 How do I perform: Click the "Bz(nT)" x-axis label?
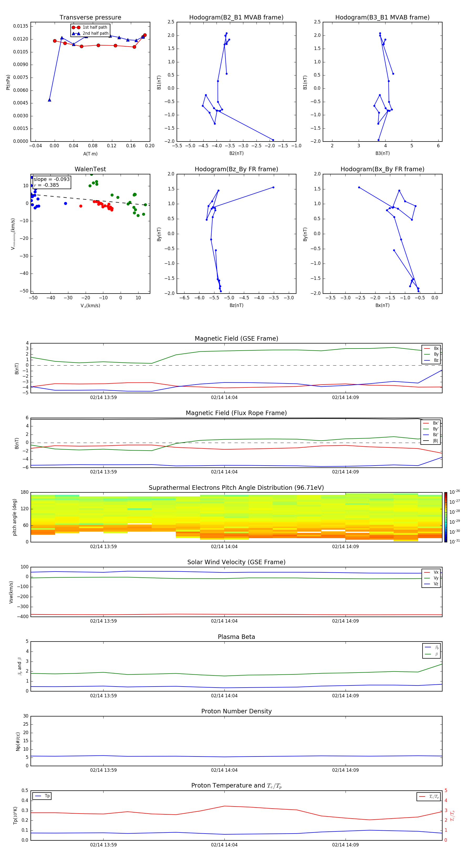click(236, 305)
